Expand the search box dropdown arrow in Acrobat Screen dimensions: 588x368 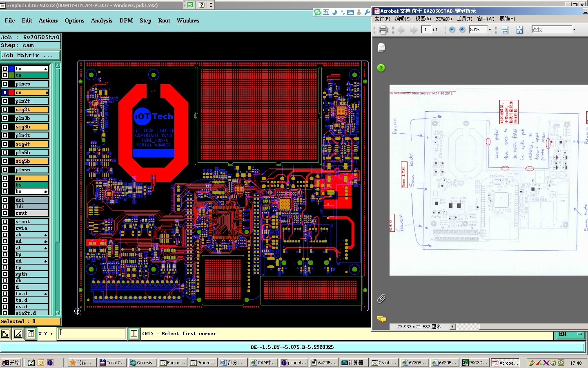point(574,29)
